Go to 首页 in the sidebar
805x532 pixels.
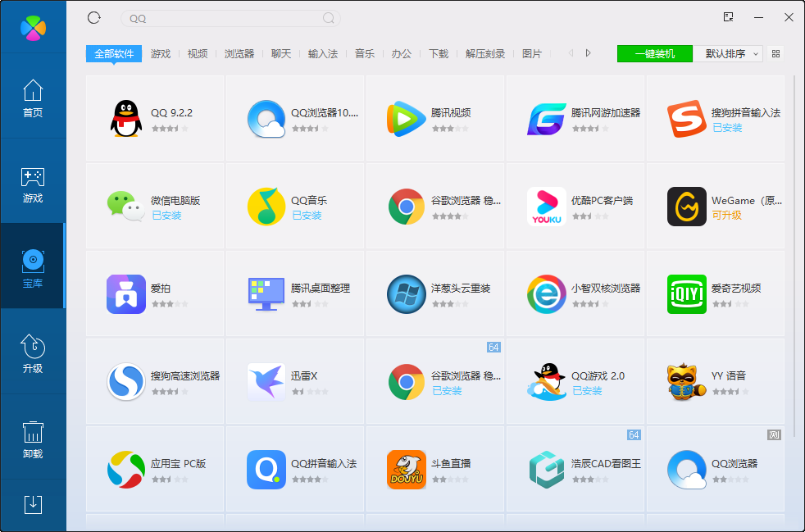pyautogui.click(x=33, y=98)
